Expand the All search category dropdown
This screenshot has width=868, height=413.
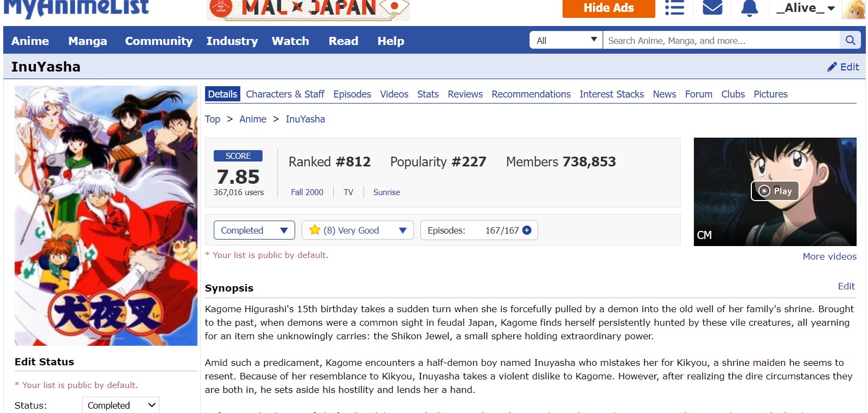566,40
